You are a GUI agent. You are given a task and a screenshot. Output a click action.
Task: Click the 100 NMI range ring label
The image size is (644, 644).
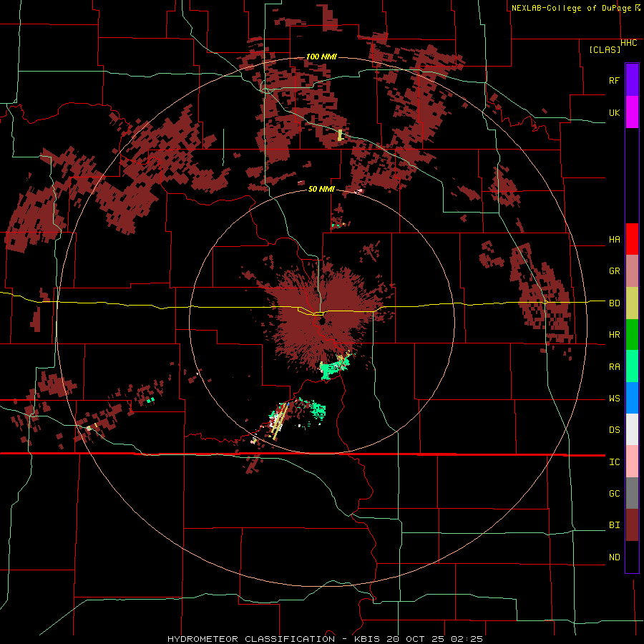pos(321,57)
